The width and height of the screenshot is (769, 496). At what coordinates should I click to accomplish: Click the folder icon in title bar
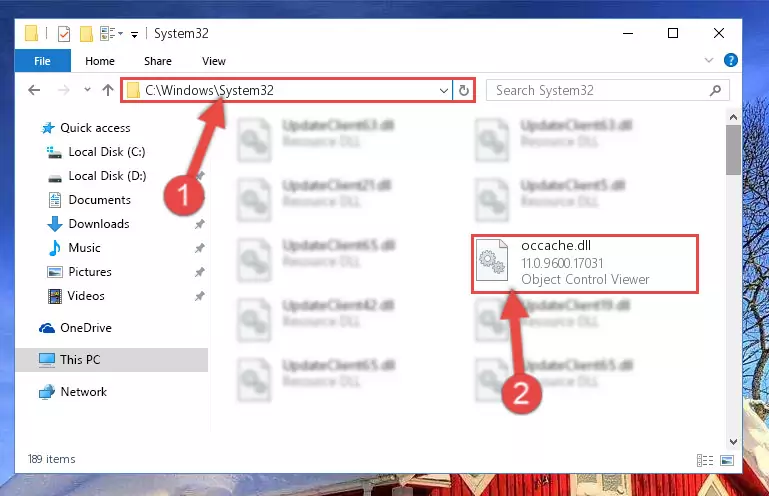[x=31, y=33]
